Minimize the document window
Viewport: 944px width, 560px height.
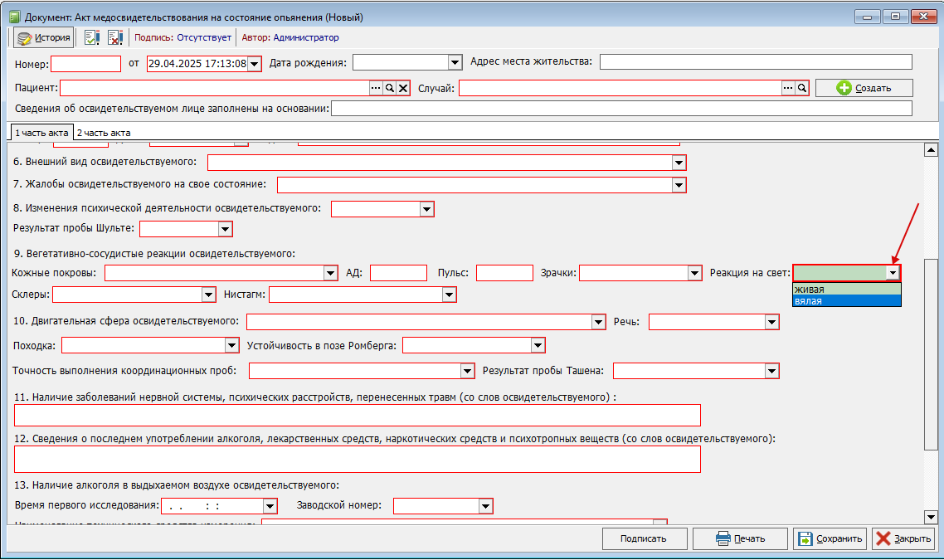pyautogui.click(x=868, y=17)
